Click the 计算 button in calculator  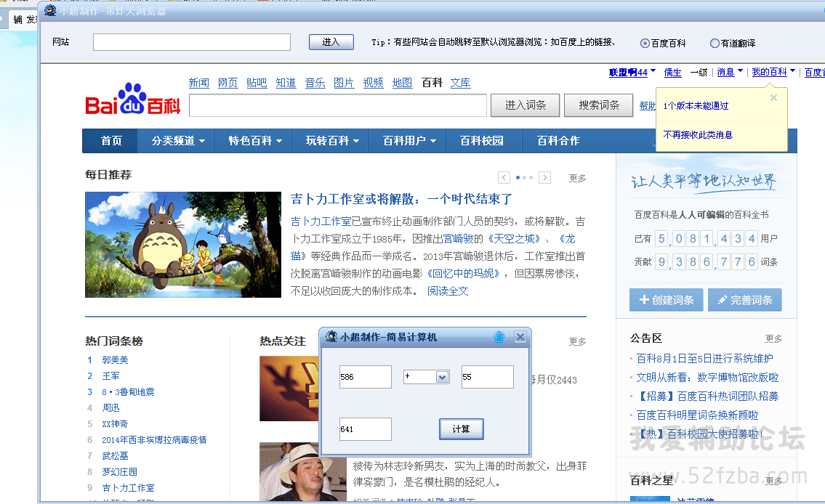click(x=462, y=429)
